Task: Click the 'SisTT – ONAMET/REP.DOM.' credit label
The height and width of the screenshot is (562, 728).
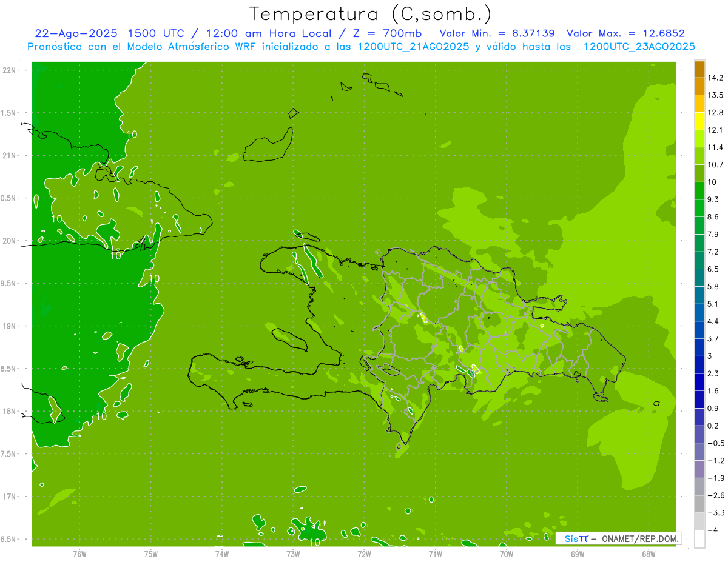Action: click(x=618, y=538)
